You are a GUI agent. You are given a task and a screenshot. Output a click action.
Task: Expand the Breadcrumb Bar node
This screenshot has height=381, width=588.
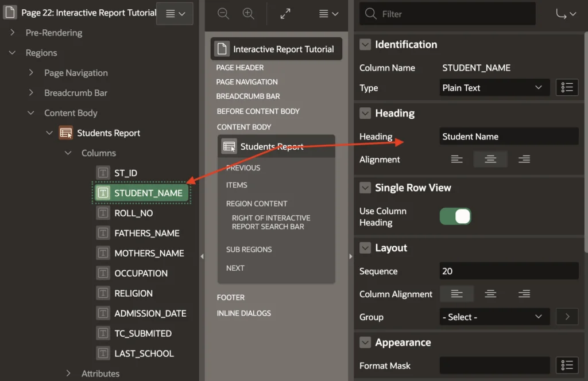pyautogui.click(x=31, y=92)
